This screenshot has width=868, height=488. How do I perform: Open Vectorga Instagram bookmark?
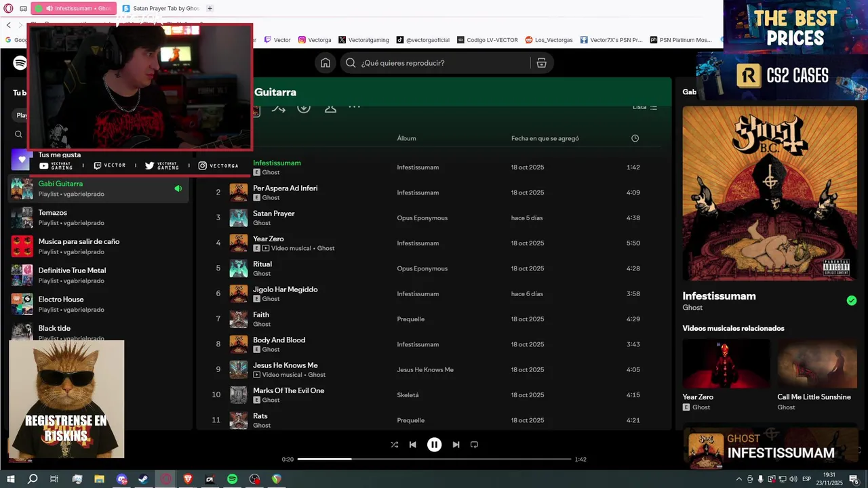[315, 40]
